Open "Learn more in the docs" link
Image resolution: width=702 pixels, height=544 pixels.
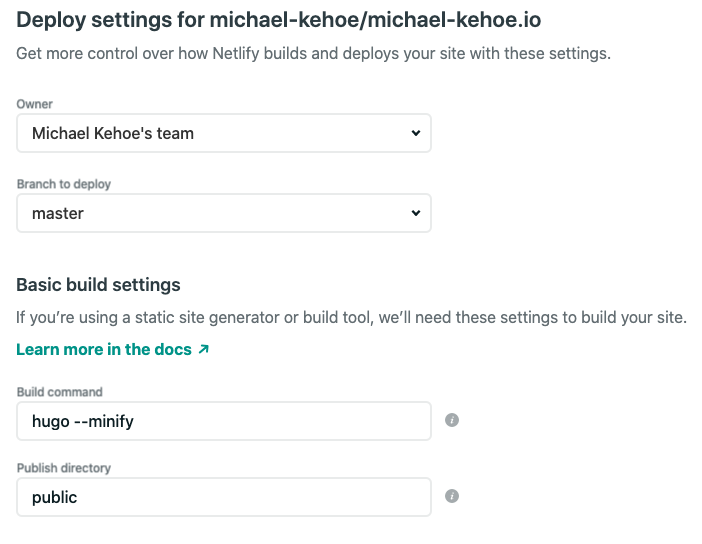(105, 350)
